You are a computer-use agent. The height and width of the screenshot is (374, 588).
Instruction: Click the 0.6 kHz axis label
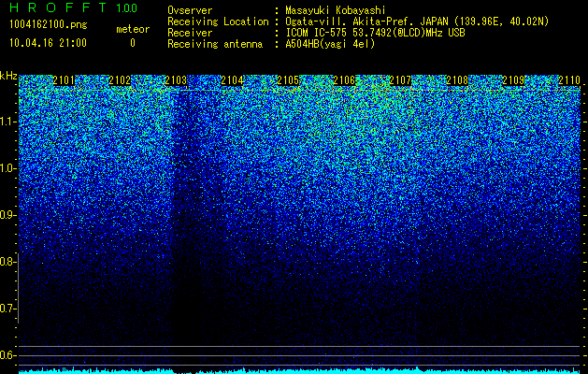coord(7,355)
